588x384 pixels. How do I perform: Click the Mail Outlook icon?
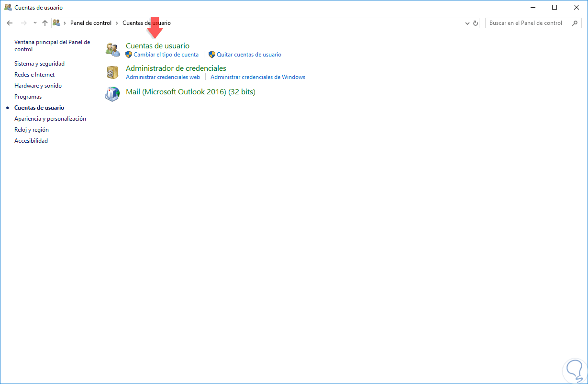[112, 94]
